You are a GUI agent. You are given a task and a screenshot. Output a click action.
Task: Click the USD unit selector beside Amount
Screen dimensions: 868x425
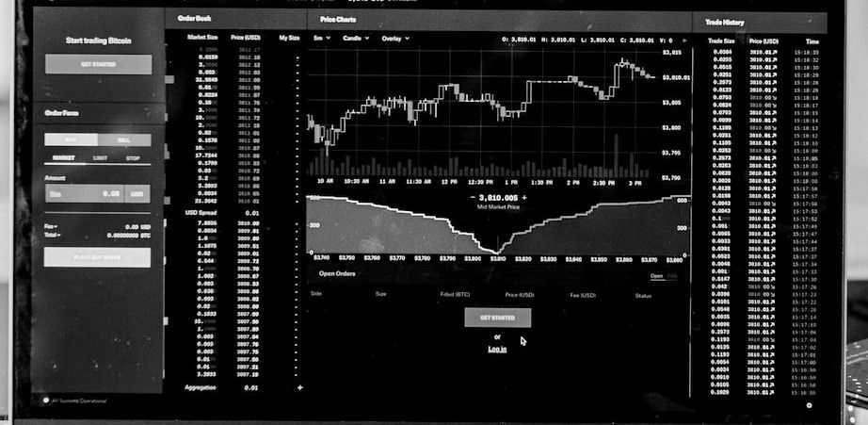coord(137,193)
